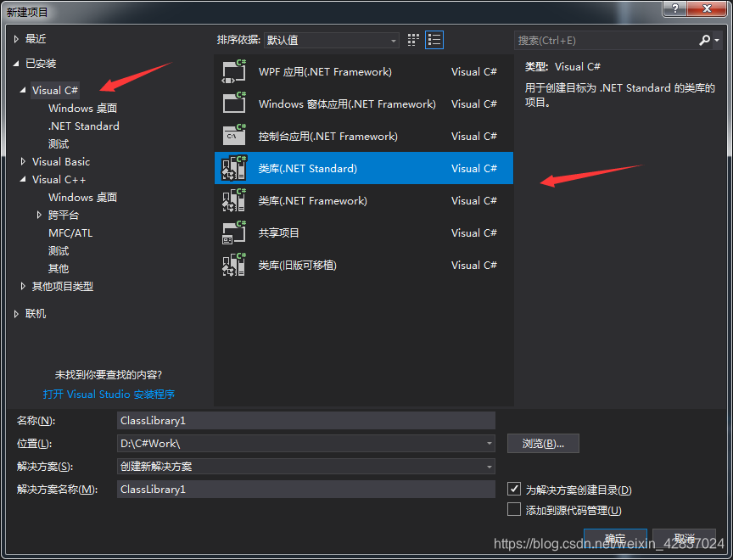Open Visual Studio 安装程序 link
This screenshot has height=560, width=733.
(109, 394)
